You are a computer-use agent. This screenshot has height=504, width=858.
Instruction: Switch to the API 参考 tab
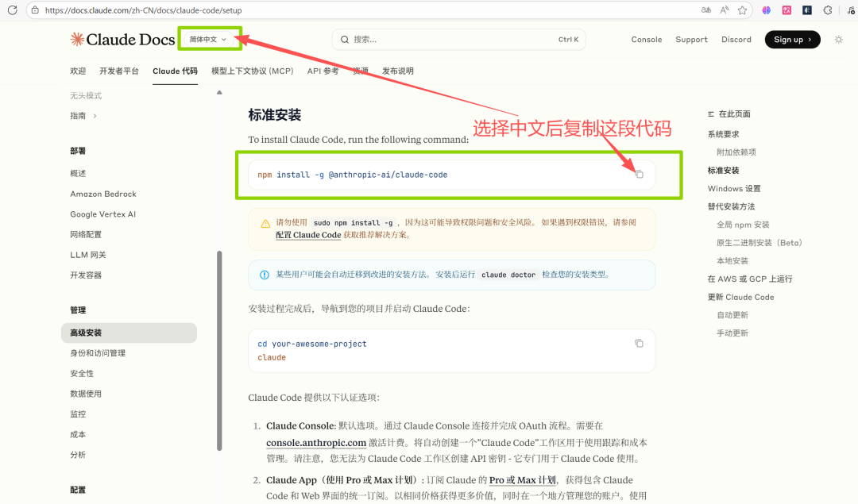(x=323, y=71)
